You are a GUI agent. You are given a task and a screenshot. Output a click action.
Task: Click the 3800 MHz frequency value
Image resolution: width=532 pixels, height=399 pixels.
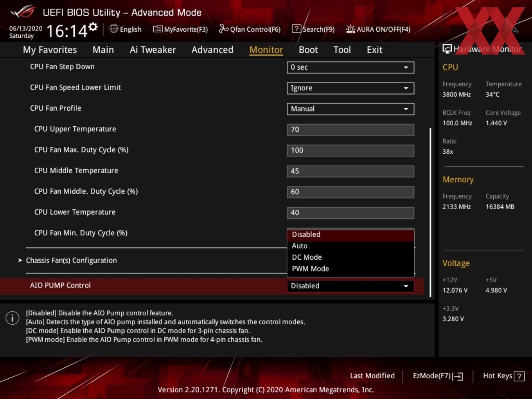(x=457, y=95)
